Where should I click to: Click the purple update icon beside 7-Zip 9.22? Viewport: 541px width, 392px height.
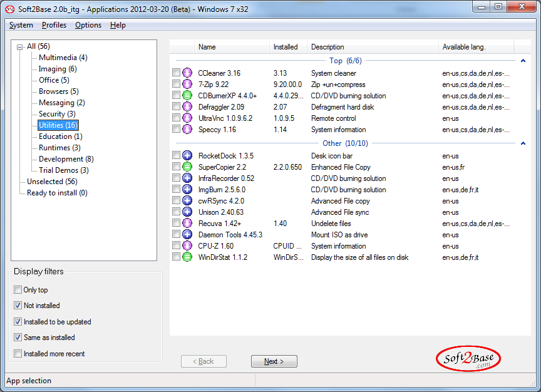pos(187,84)
